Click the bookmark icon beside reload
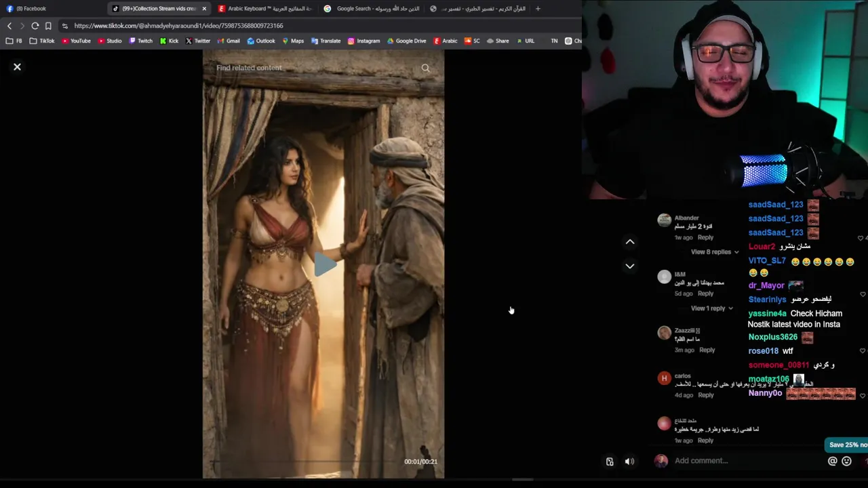Screen dimensions: 868x488 coord(48,26)
